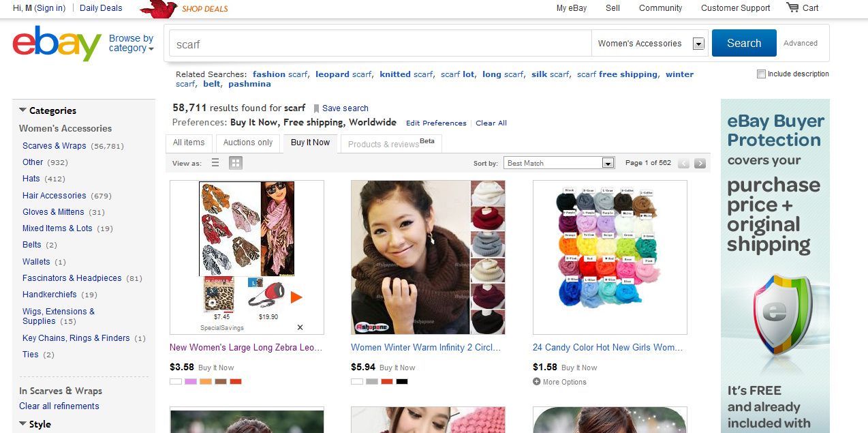868x433 pixels.
Task: Switch to list view icon
Action: click(x=215, y=163)
